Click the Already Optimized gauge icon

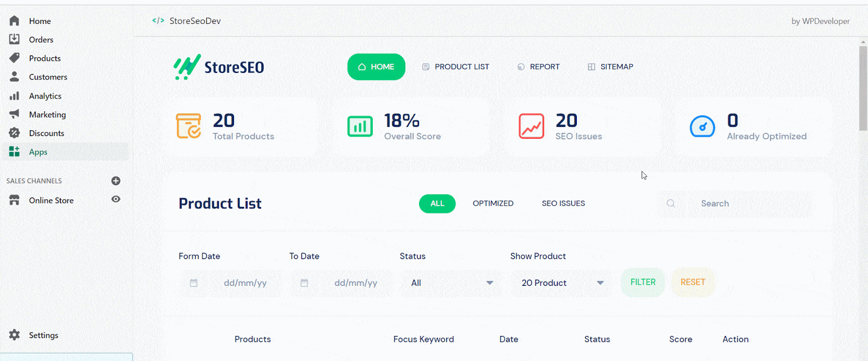(x=703, y=127)
